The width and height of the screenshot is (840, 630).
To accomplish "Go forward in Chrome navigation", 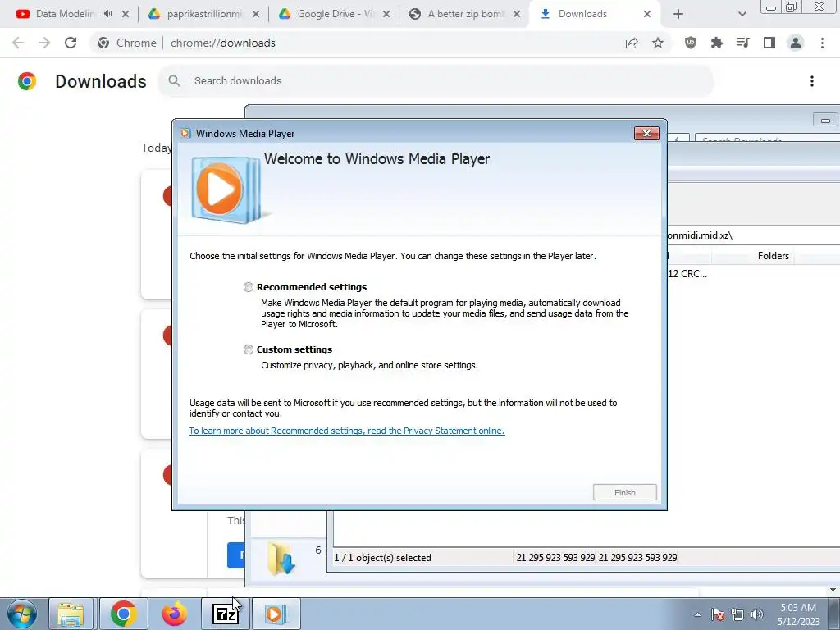I will (x=44, y=43).
